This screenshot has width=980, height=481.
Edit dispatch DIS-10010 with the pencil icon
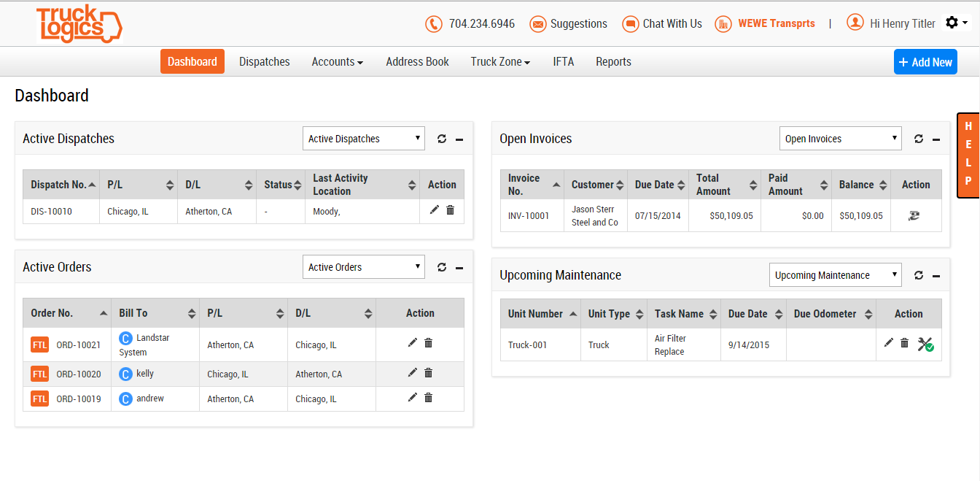click(434, 209)
